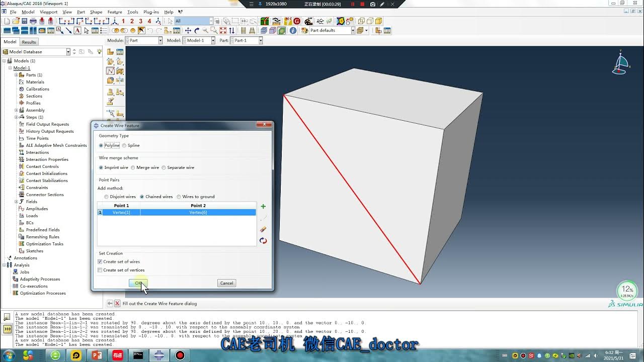This screenshot has width=644, height=362.
Task: Switch to the Results tab
Action: (29, 42)
